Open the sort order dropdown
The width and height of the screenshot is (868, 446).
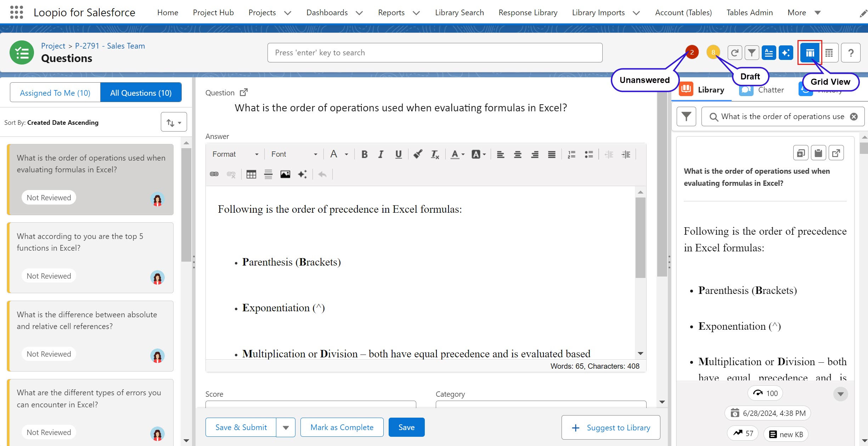click(x=174, y=122)
